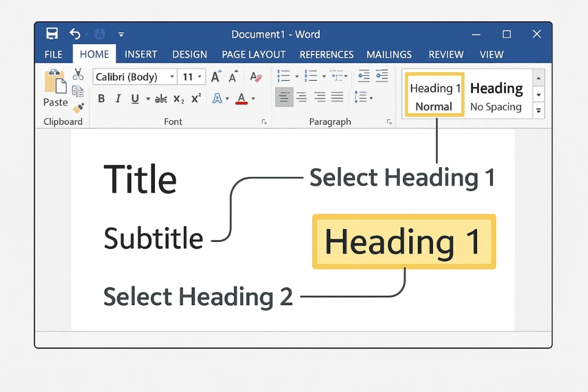Apply subscript formatting
This screenshot has height=392, width=588.
point(178,99)
